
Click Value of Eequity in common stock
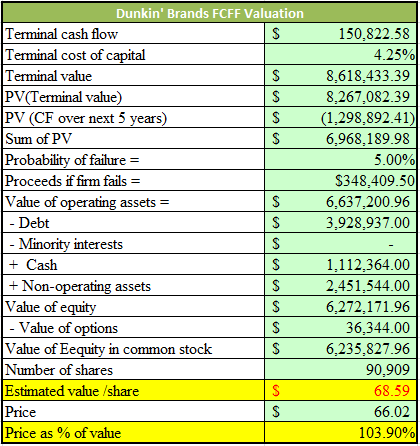click(109, 349)
